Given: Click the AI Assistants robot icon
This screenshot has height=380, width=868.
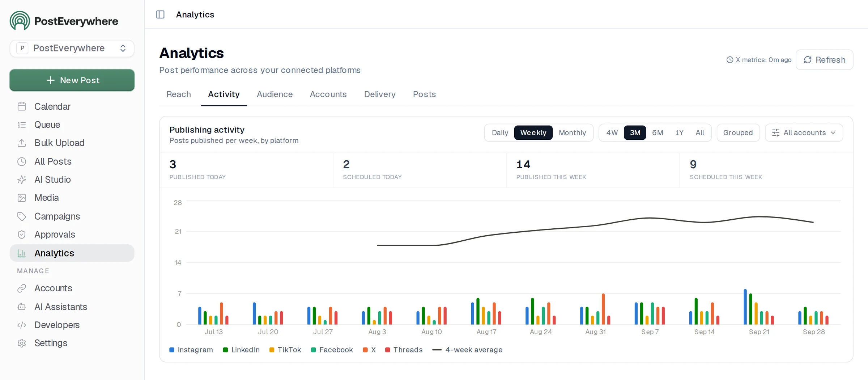Looking at the screenshot, I should click(x=22, y=307).
